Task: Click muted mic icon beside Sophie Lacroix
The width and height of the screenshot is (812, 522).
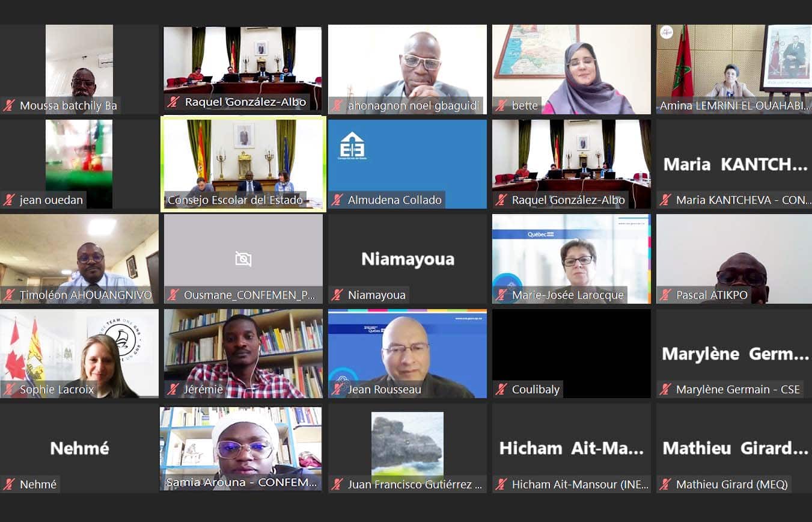Action: [9, 390]
